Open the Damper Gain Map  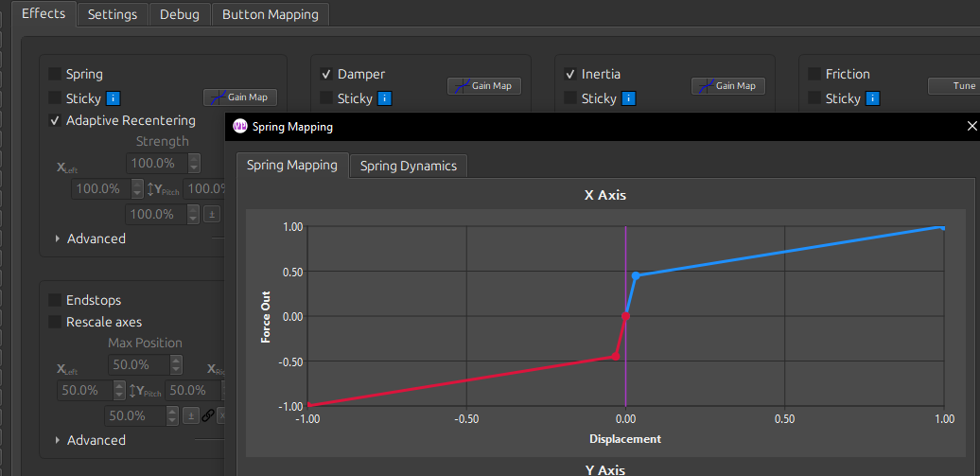(x=483, y=86)
